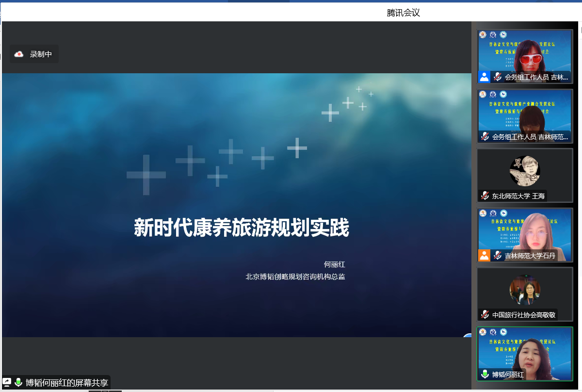Click muted mic on second 会务组工作人员 tile

pos(485,137)
